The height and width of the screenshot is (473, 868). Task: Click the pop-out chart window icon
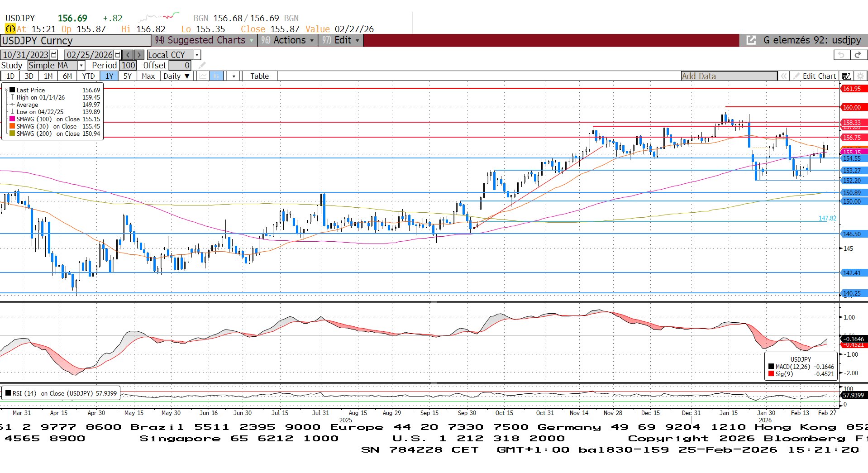pos(751,40)
